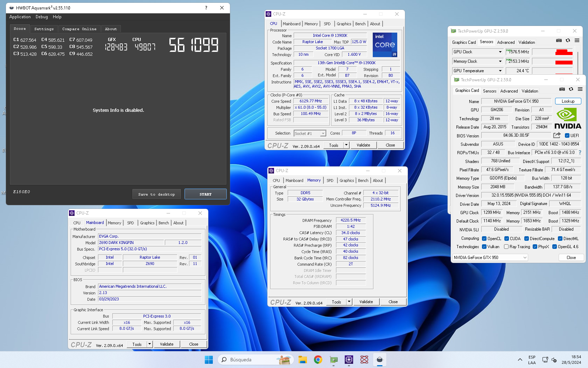Click the network icon in system tray
The image size is (588, 368).
545,360
